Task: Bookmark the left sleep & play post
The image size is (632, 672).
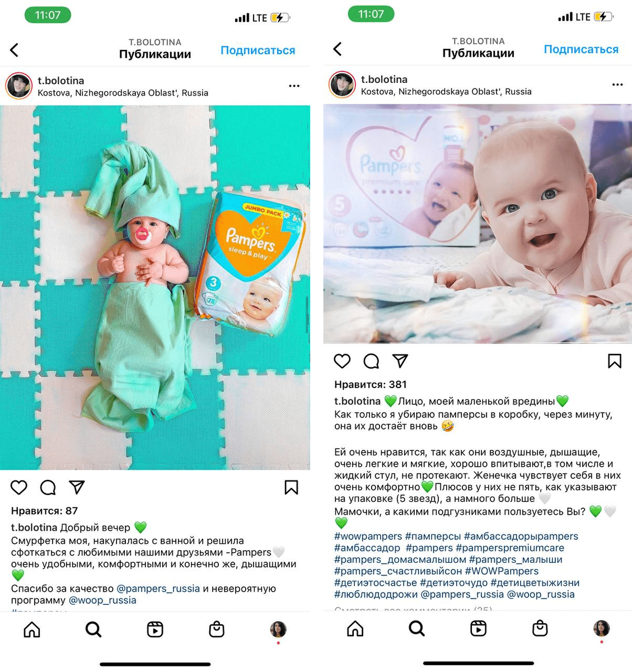Action: (x=291, y=487)
